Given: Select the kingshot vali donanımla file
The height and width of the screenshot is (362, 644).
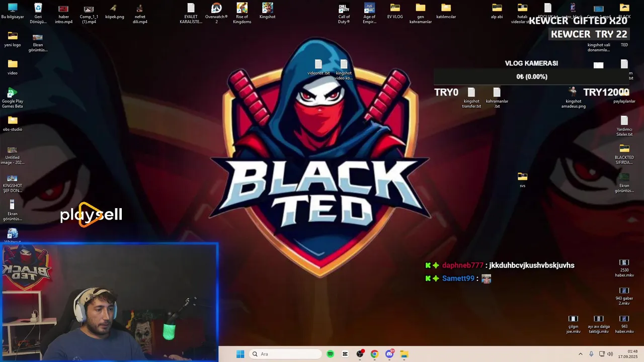Looking at the screenshot, I should click(x=599, y=47).
